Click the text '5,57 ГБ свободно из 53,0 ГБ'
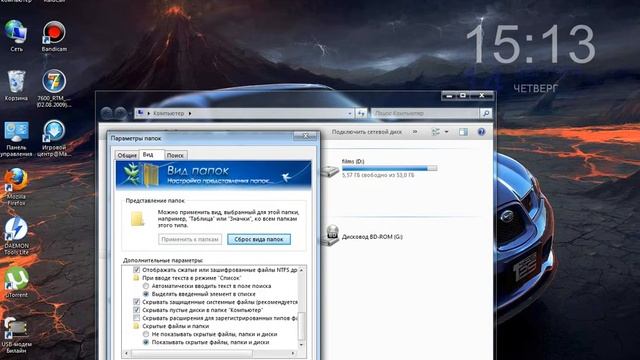The width and height of the screenshot is (640, 360). tap(378, 175)
